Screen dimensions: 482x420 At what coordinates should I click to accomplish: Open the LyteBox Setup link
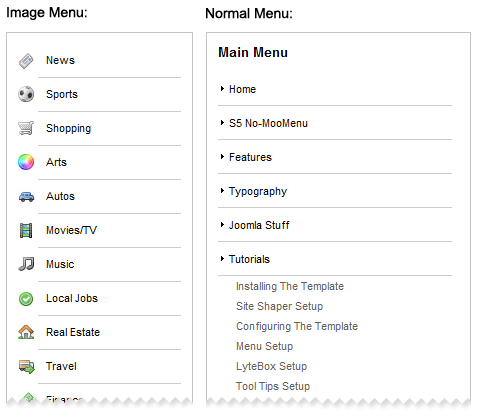[272, 366]
